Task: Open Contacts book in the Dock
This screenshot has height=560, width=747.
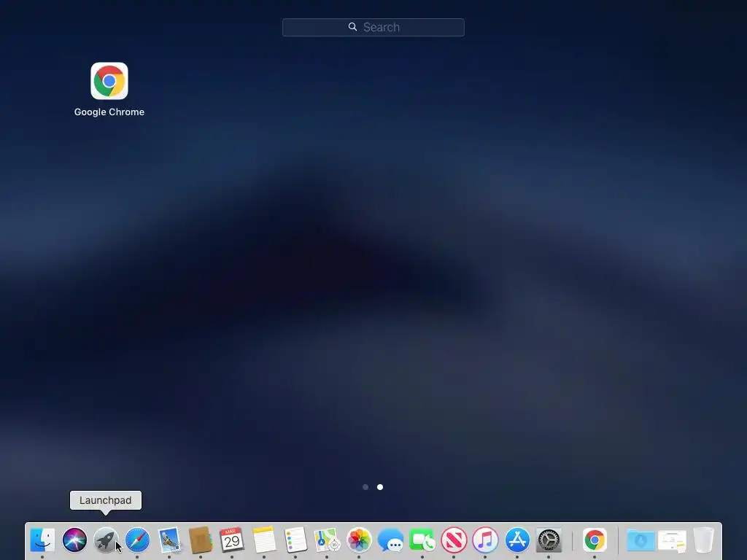Action: point(201,540)
